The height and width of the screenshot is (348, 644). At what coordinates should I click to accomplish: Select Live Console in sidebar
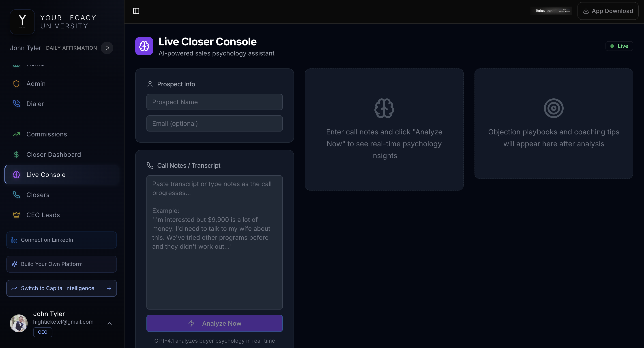(46, 175)
